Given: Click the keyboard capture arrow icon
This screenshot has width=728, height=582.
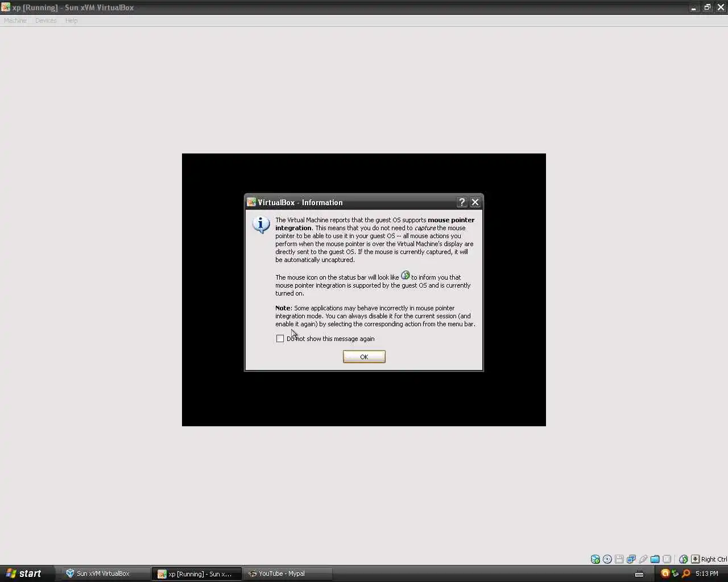Looking at the screenshot, I should [695, 559].
